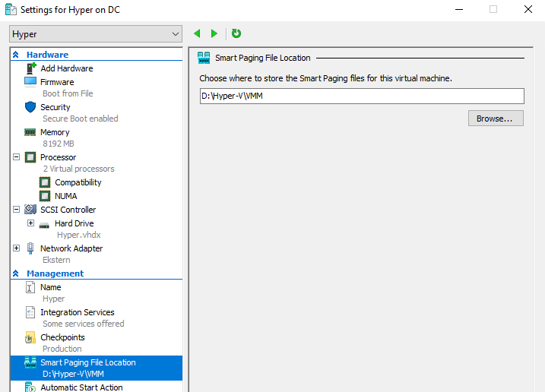Select the Add Hardware icon
The width and height of the screenshot is (545, 392).
pyautogui.click(x=30, y=68)
